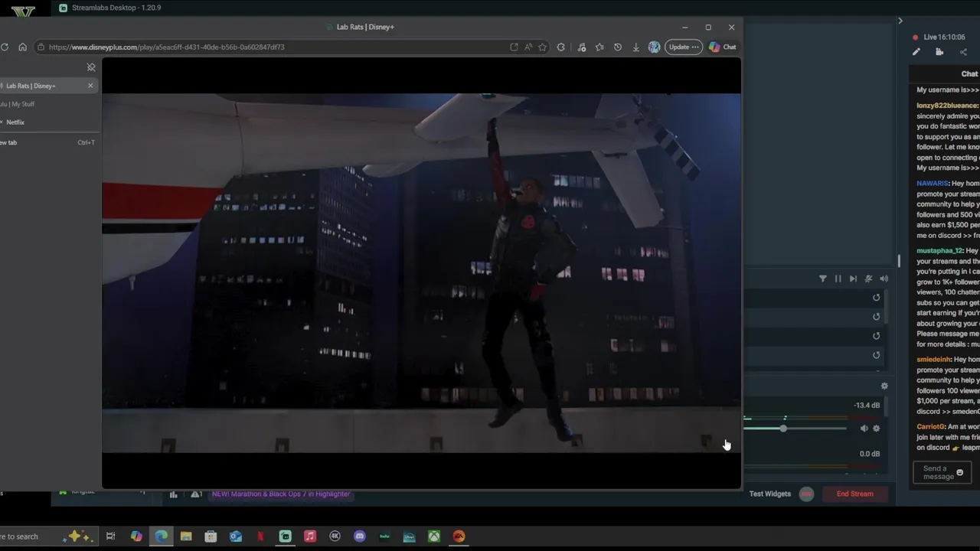Click the Disney+ address bar URL
The image size is (980, 551).
(166, 47)
